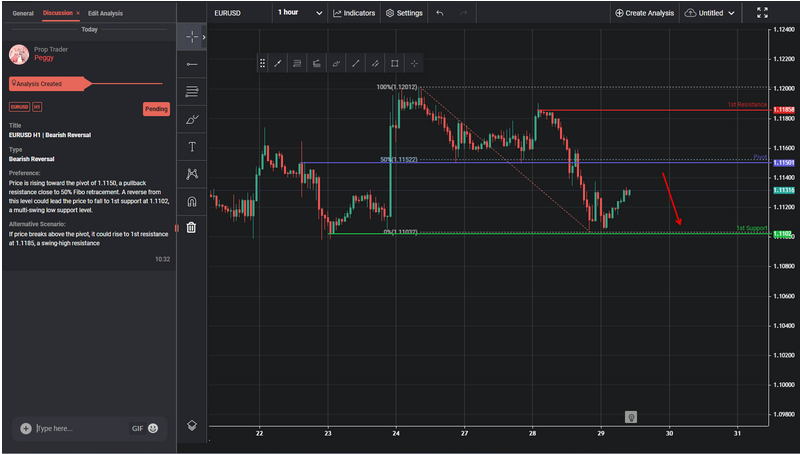Select the brush drawing tool in sidebar
800x454 pixels.
[192, 119]
